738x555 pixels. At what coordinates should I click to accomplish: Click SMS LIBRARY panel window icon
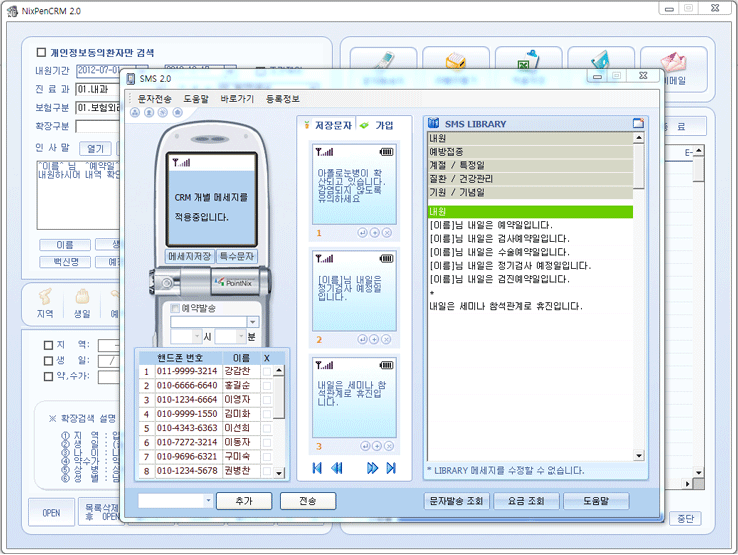(x=637, y=124)
